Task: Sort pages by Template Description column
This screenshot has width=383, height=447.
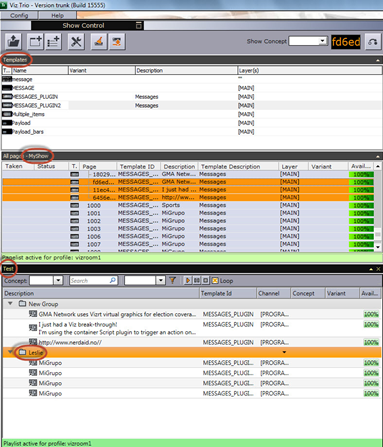Action: point(238,166)
